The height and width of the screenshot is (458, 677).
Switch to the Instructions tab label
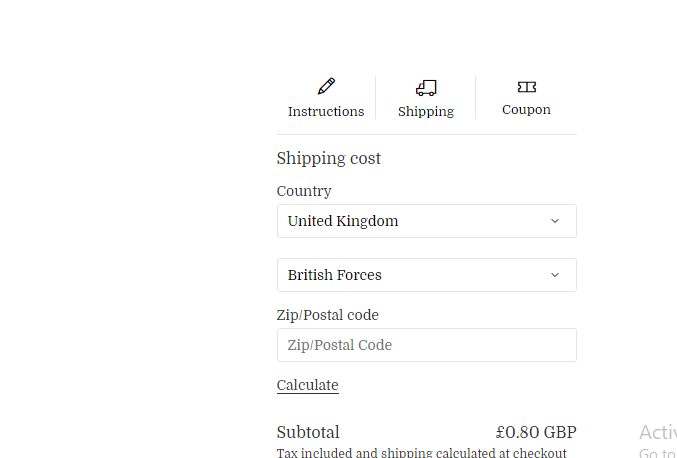point(326,111)
